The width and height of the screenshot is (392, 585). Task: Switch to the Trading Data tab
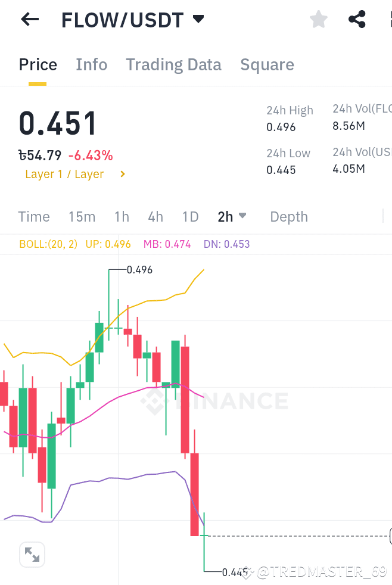coord(173,64)
